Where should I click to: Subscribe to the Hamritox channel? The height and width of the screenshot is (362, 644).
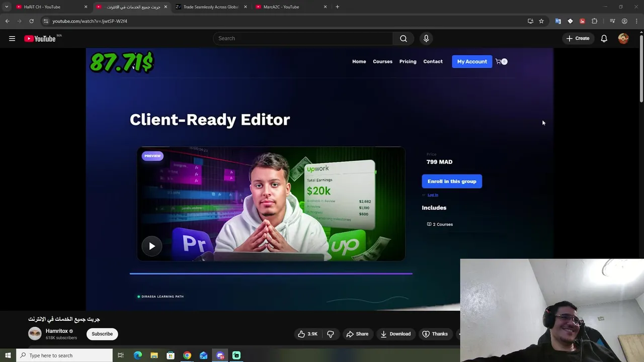102,334
